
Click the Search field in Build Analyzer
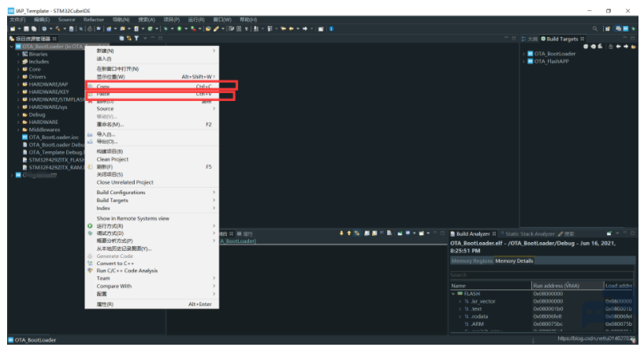542,275
